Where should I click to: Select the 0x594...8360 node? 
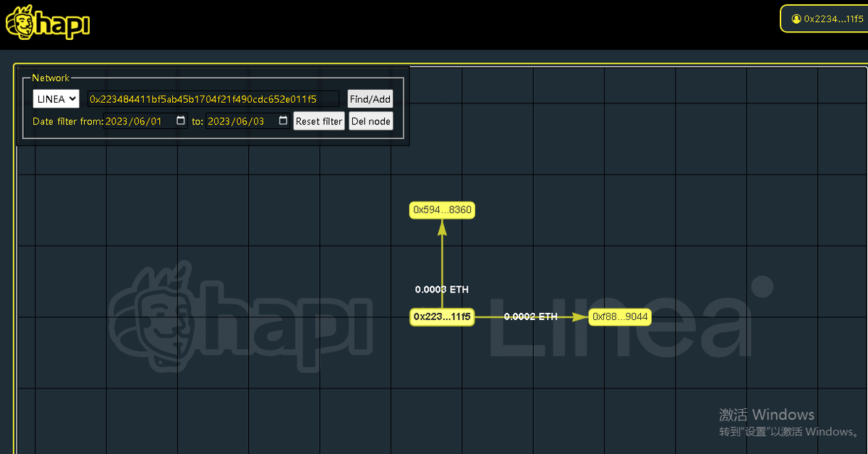coord(443,210)
